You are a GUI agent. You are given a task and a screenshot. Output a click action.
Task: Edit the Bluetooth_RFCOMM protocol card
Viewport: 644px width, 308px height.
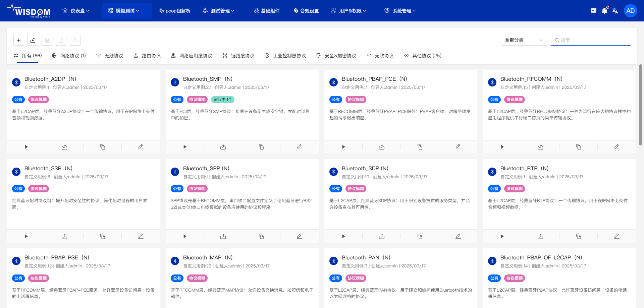click(616, 147)
